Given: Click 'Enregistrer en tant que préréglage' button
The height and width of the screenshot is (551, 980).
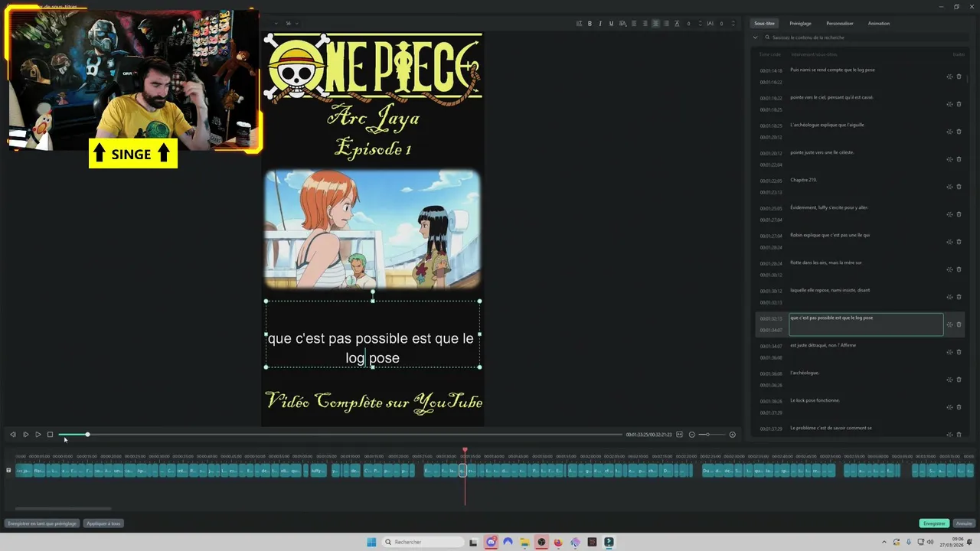Looking at the screenshot, I should tap(42, 523).
